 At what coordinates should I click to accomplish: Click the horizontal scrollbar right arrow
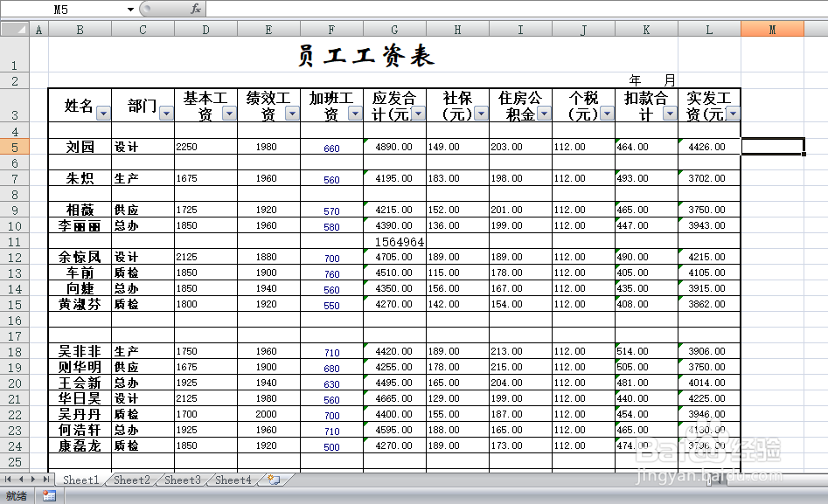coord(820,480)
